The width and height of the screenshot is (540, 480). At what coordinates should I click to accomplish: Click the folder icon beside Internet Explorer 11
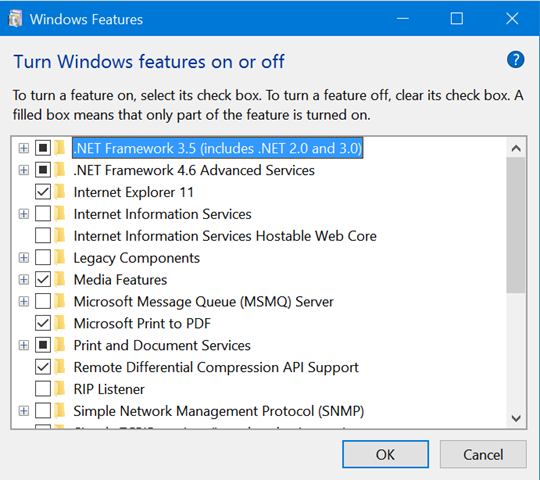tap(60, 192)
